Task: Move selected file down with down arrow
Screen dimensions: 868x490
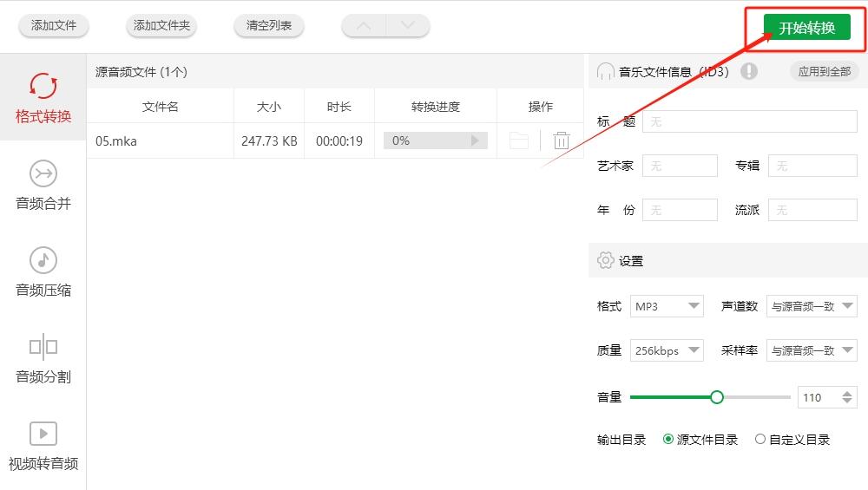Action: (408, 25)
